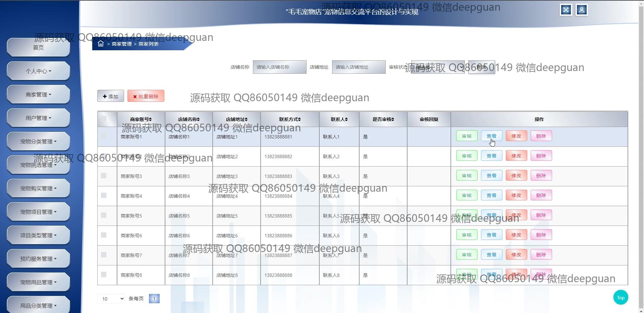The height and width of the screenshot is (313, 644).
Task: Click 商家列表 in the breadcrumb
Action: coord(149,44)
